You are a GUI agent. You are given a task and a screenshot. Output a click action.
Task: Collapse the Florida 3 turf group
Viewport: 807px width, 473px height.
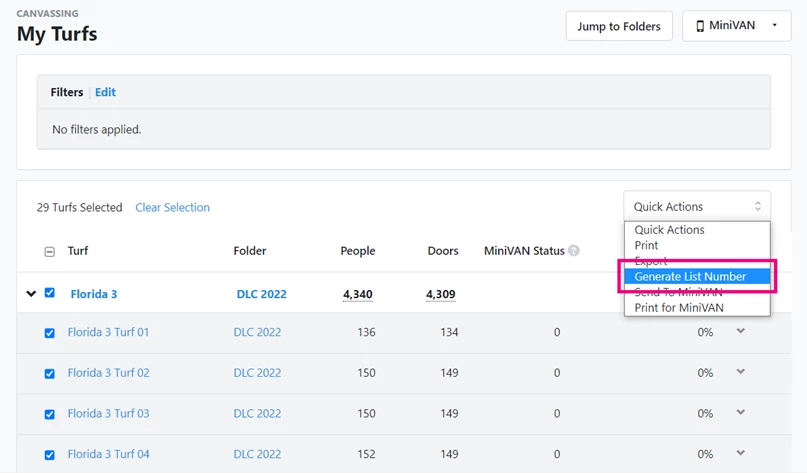[x=31, y=294]
